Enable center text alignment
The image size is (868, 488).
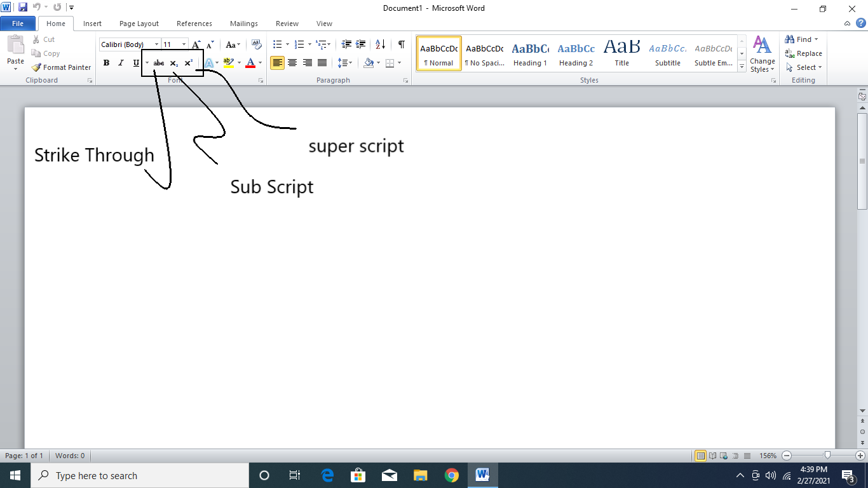click(292, 63)
